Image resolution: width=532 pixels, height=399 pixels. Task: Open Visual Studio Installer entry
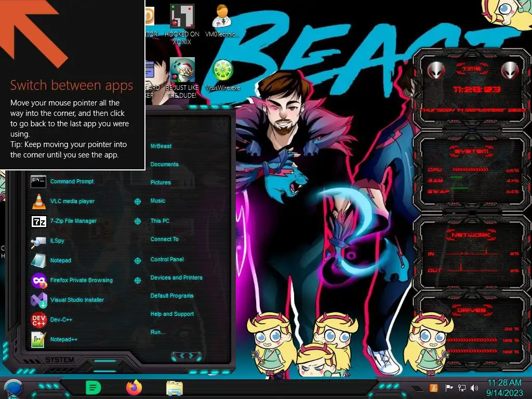pyautogui.click(x=67, y=300)
